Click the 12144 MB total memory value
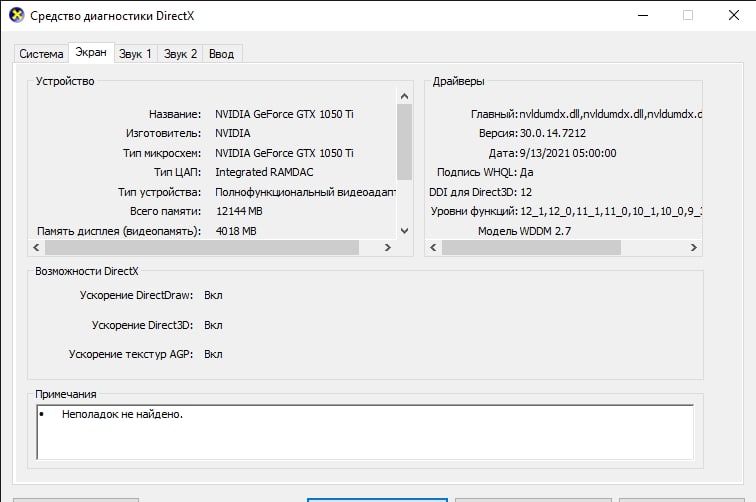756x502 pixels. click(239, 211)
